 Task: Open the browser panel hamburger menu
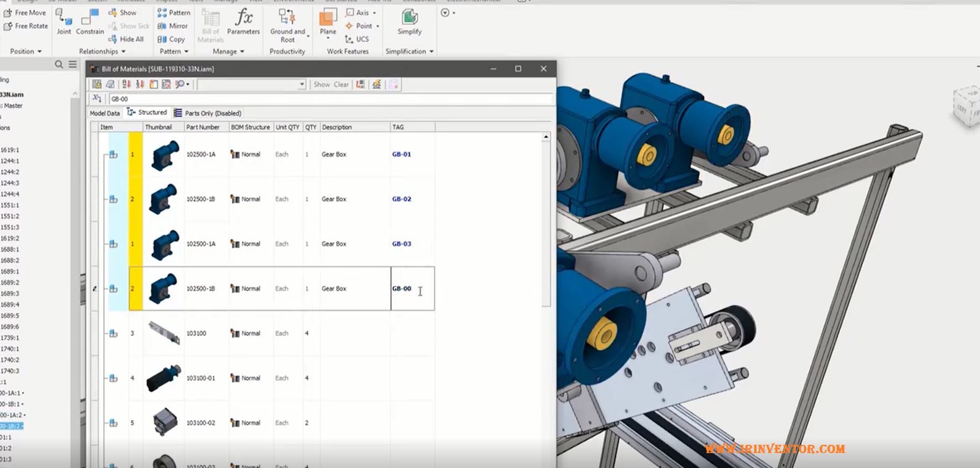point(73,65)
